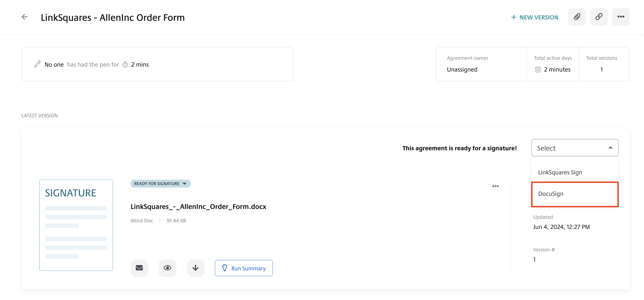Click the pen icon next to No one
This screenshot has height=300, width=644.
coord(38,64)
